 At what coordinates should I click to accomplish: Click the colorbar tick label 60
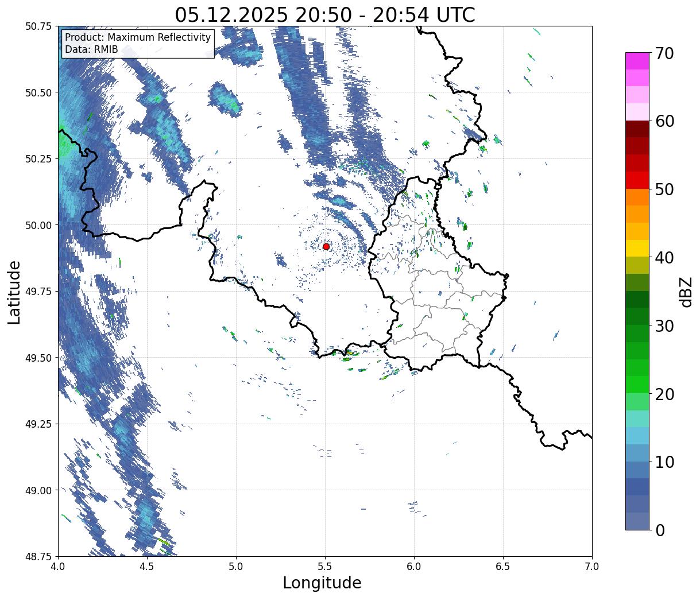(664, 121)
